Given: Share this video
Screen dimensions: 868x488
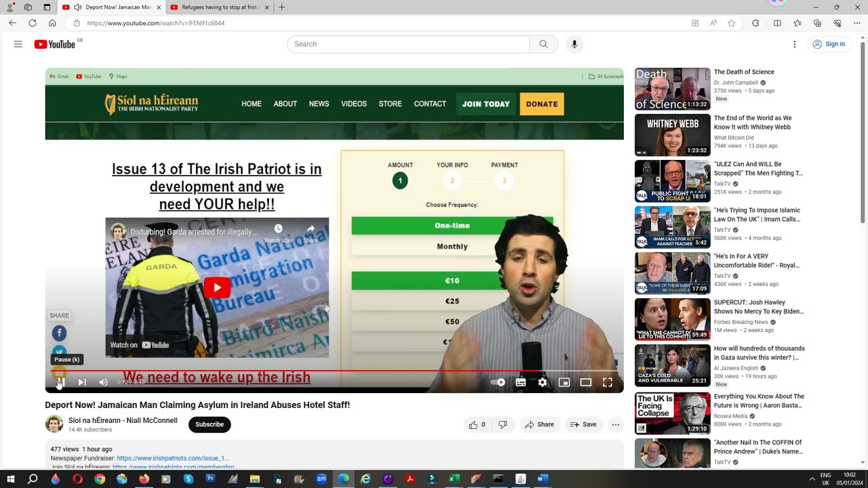Looking at the screenshot, I should 540,424.
